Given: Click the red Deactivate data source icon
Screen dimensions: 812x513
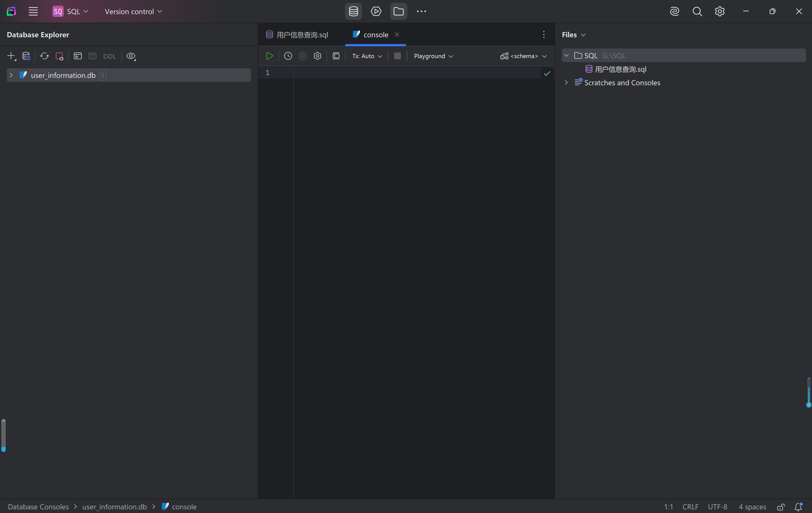Looking at the screenshot, I should [59, 56].
